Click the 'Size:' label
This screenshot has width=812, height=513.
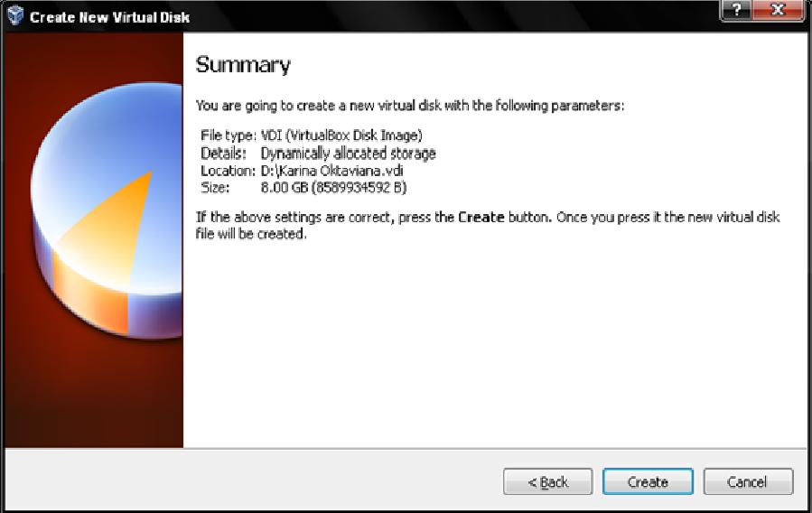point(215,187)
